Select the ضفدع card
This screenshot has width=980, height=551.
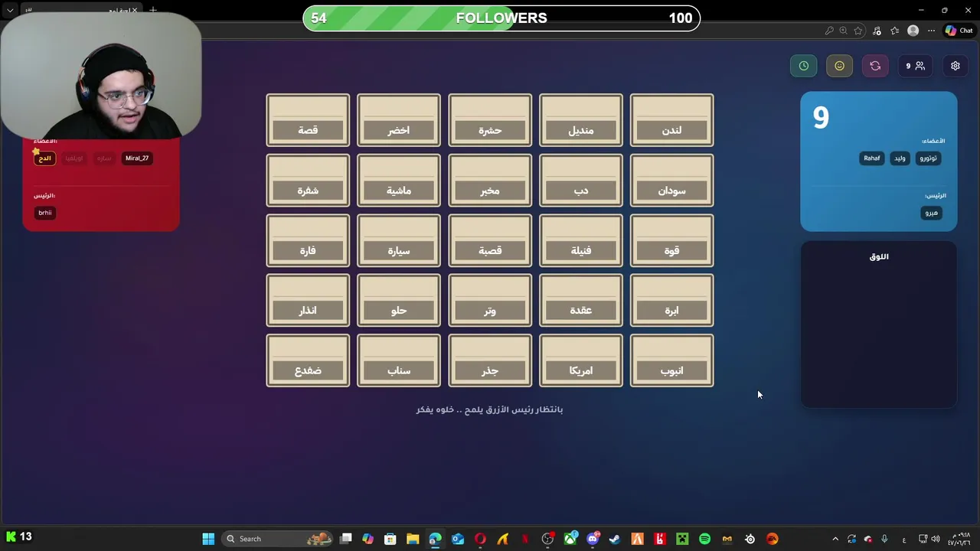(308, 360)
